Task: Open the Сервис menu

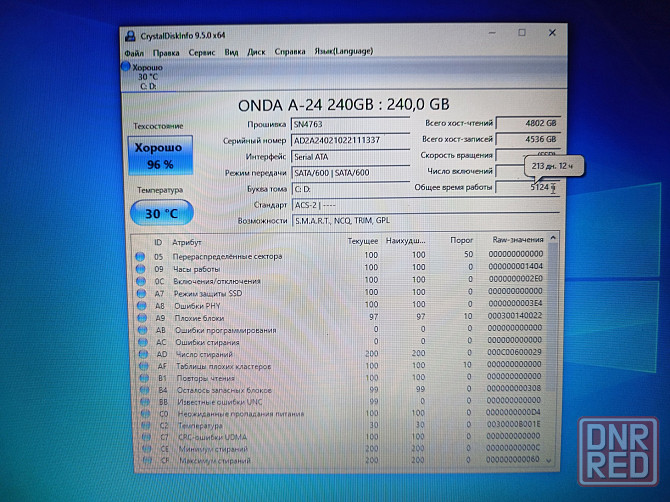Action: (202, 52)
